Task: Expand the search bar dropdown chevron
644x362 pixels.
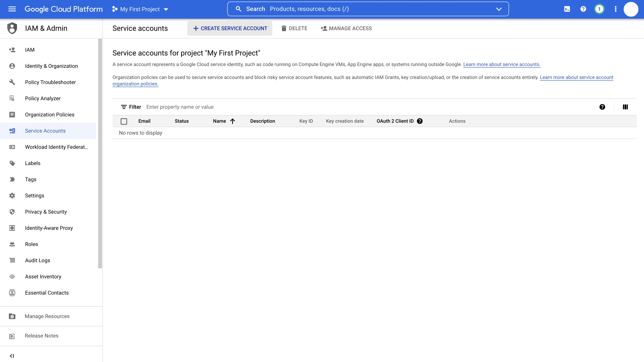Action: coord(499,9)
